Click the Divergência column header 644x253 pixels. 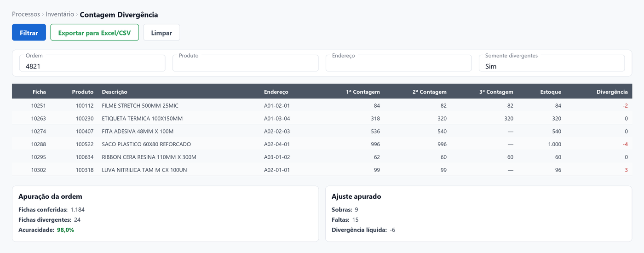click(612, 92)
